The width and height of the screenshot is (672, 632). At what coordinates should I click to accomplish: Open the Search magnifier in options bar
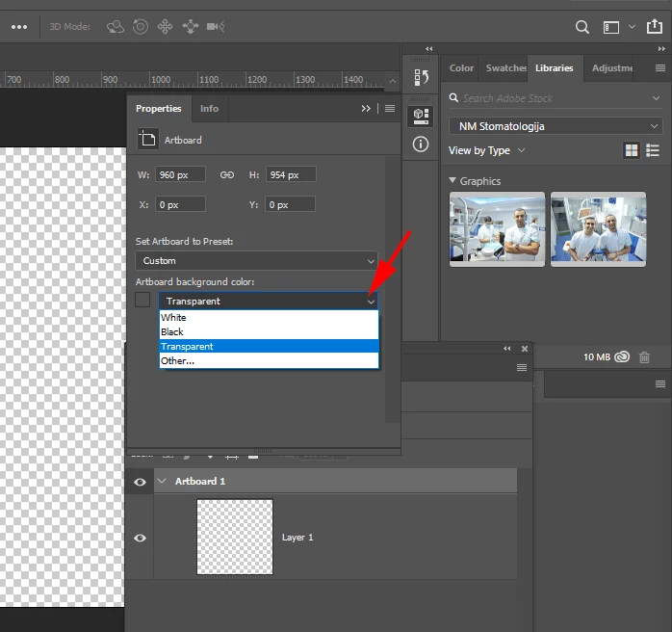coord(582,27)
